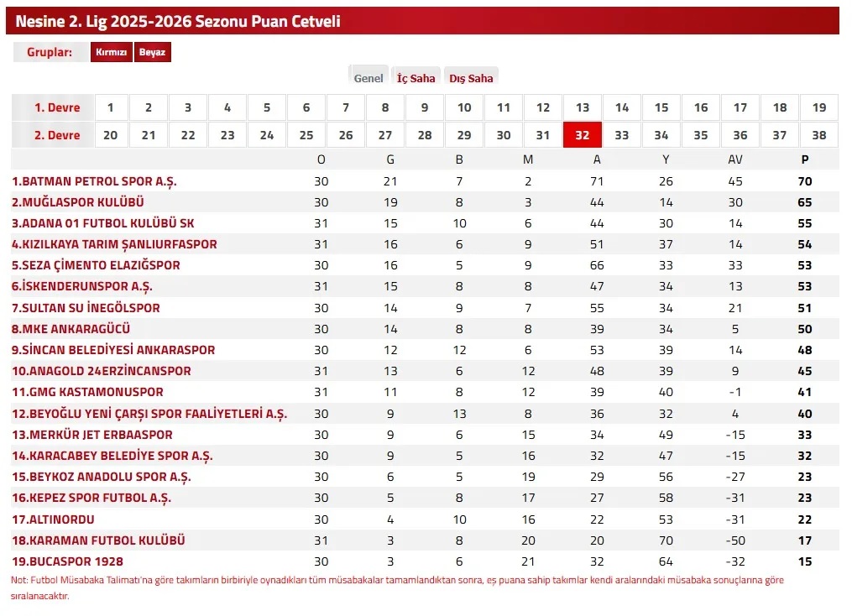Open the İç Saha tab
The height and width of the screenshot is (616, 852).
(416, 78)
